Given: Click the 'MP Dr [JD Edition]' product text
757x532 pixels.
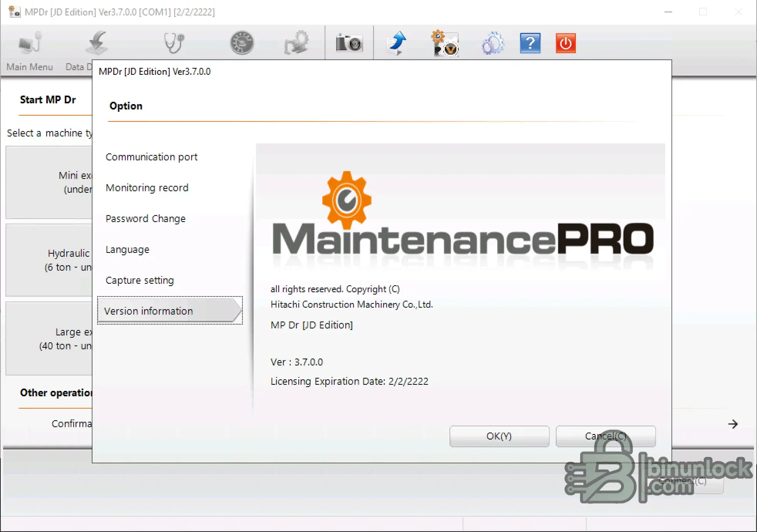Looking at the screenshot, I should point(311,325).
